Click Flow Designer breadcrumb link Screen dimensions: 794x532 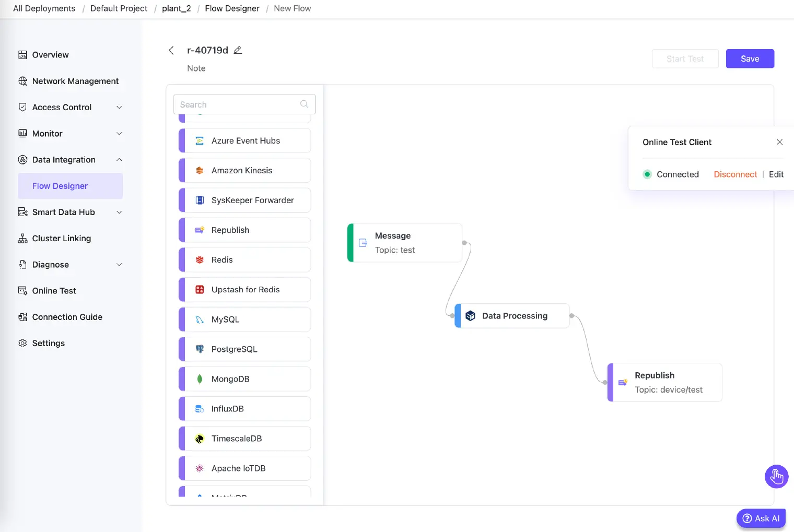[232, 8]
